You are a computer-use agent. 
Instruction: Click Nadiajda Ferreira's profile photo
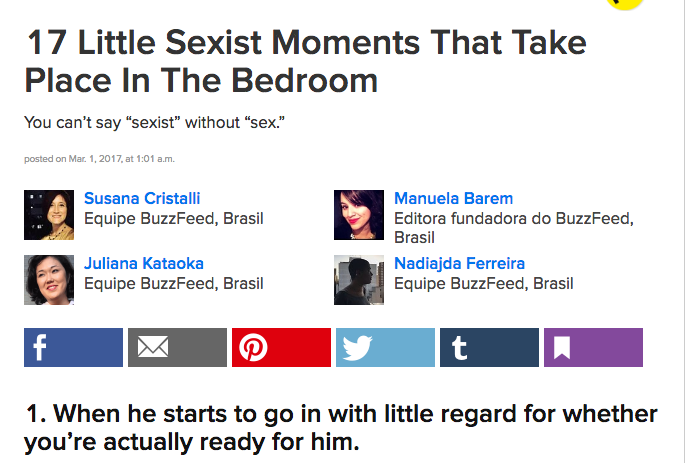(x=359, y=280)
